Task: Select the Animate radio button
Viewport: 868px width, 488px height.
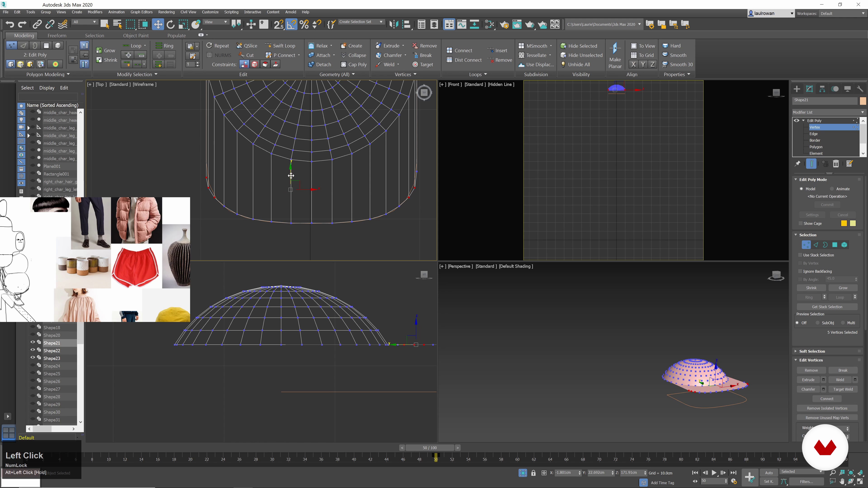Action: (832, 189)
